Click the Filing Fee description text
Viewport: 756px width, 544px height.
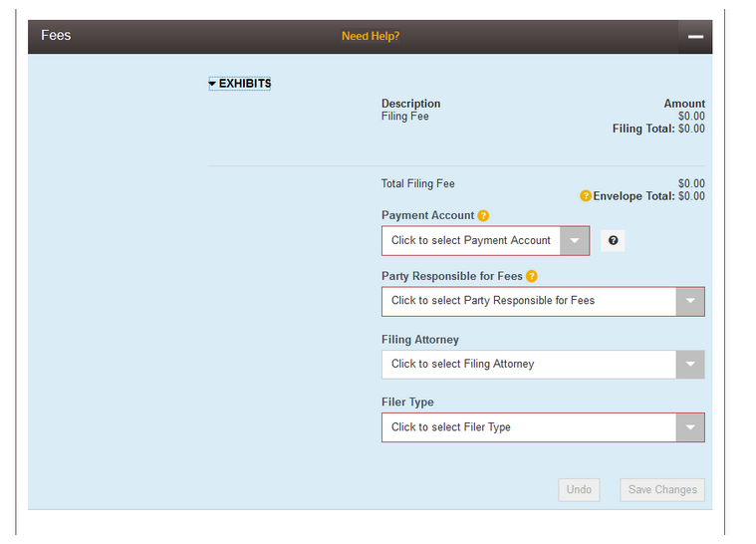403,117
